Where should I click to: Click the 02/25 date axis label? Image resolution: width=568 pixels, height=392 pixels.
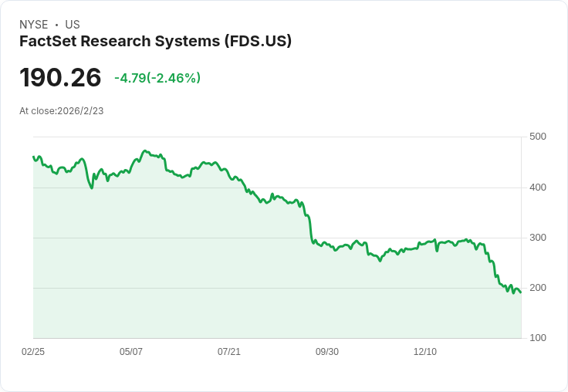33,351
